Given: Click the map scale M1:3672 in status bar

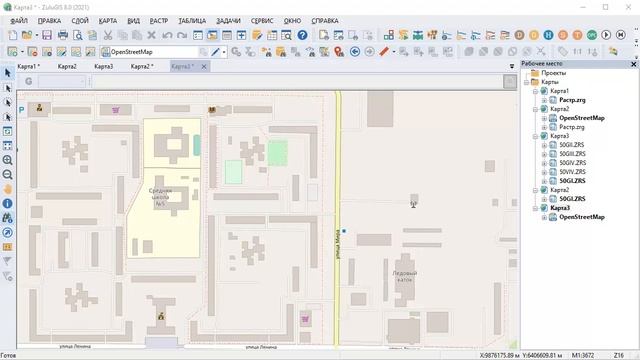Looking at the screenshot, I should 582,356.
